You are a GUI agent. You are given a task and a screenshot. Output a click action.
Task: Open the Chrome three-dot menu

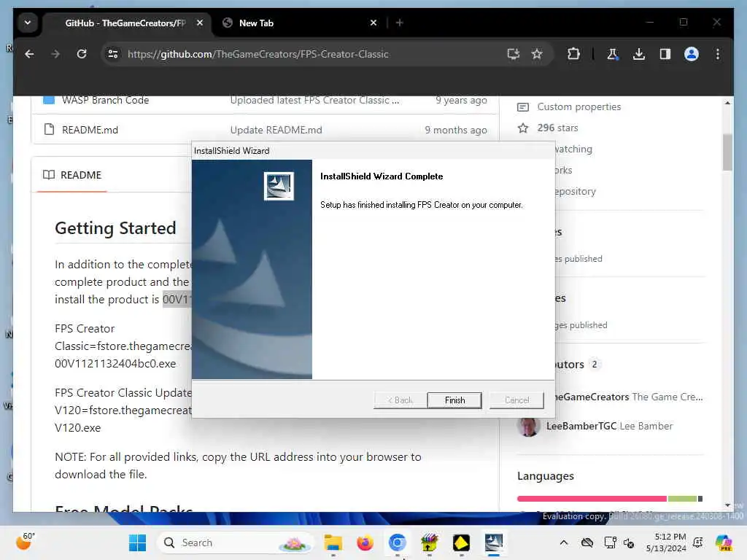718,54
